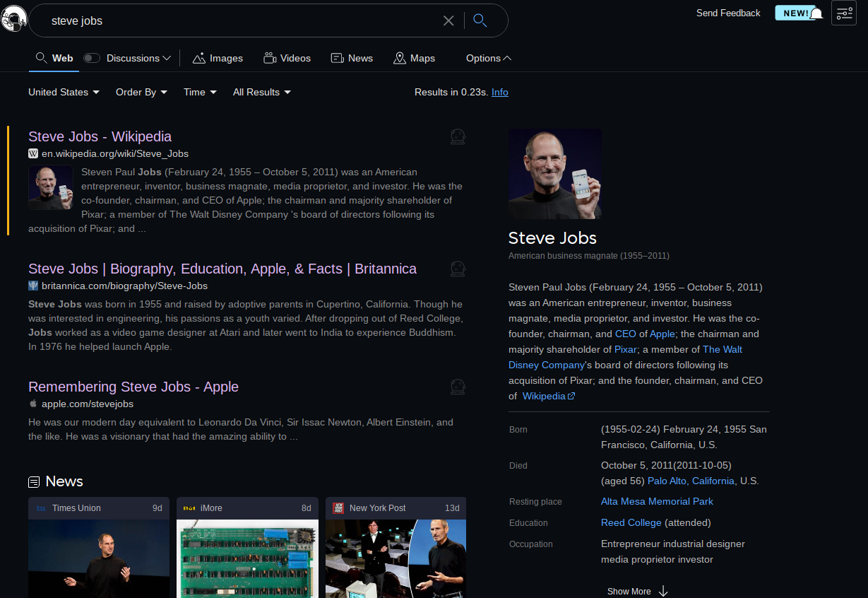Switch to the Images tab
Screen dimensions: 868x598
click(x=218, y=58)
